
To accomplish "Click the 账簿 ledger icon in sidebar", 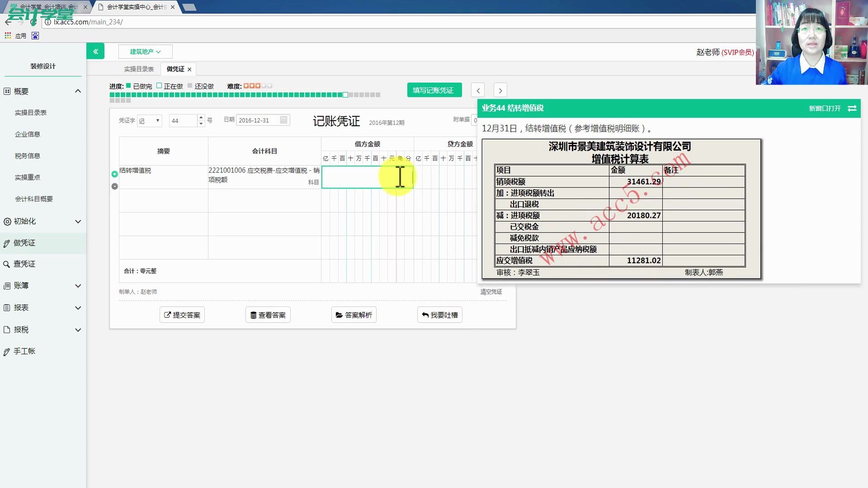I will (x=6, y=286).
